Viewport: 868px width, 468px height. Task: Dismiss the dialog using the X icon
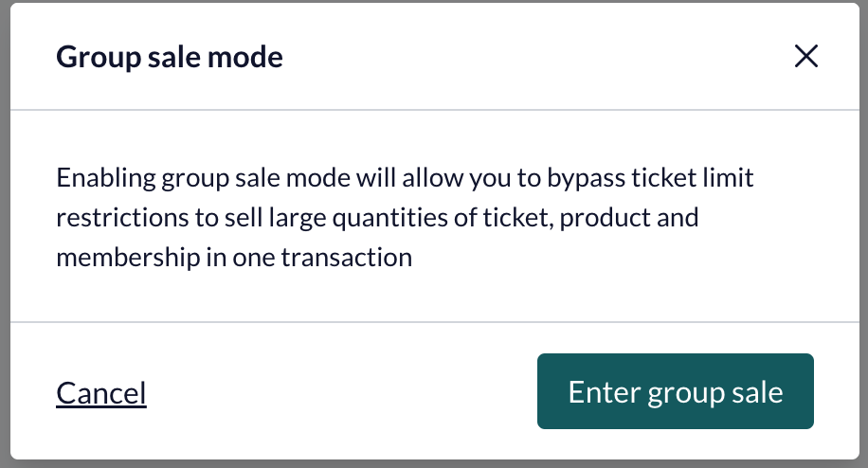click(x=806, y=56)
